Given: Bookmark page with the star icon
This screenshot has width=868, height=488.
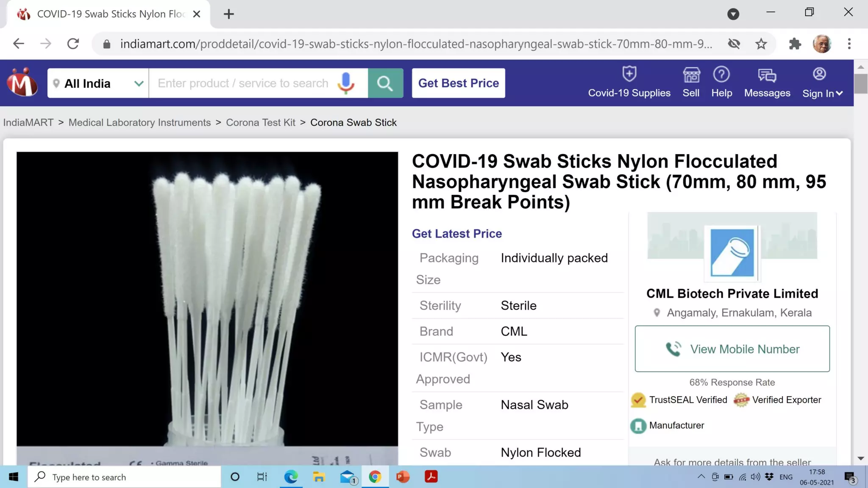Looking at the screenshot, I should [x=761, y=44].
